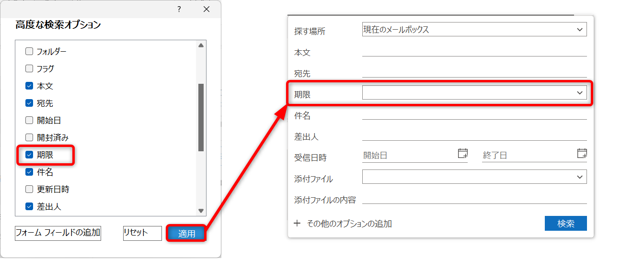Click the 件名 subject input field

474,114
